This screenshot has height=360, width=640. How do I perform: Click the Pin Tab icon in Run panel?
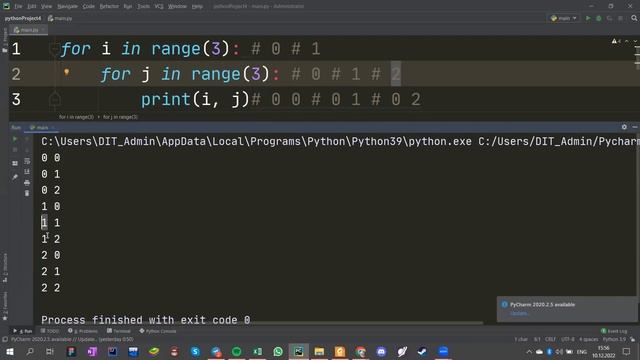pyautogui.click(x=15, y=177)
